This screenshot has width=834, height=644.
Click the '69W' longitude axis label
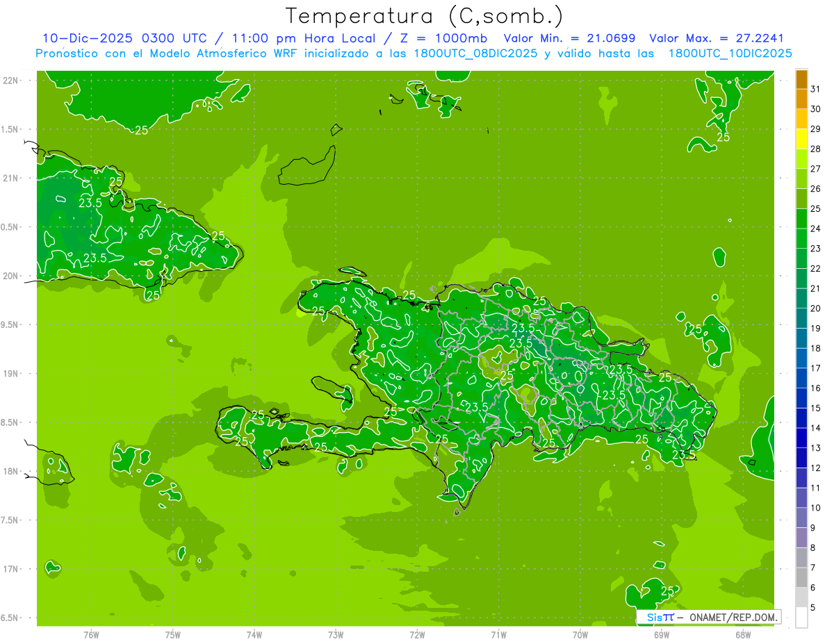tap(662, 635)
